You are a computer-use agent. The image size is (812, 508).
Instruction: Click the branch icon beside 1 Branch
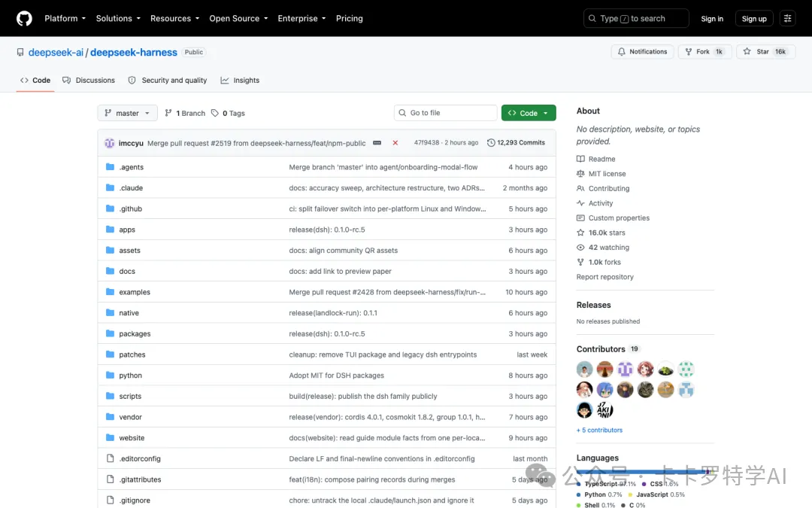click(x=168, y=113)
